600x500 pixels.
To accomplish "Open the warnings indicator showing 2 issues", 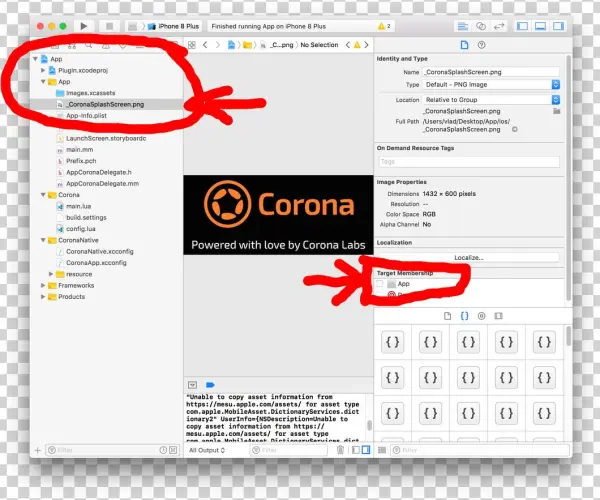I will point(384,26).
